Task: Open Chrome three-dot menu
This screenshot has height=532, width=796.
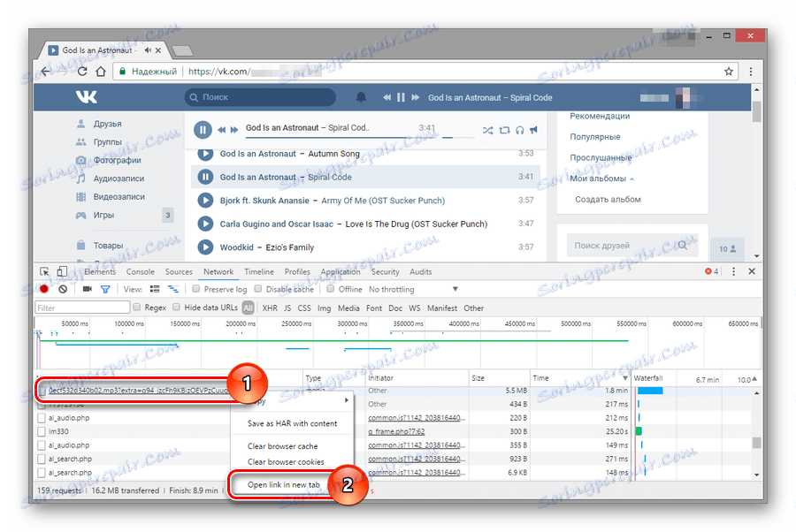Action: point(751,72)
